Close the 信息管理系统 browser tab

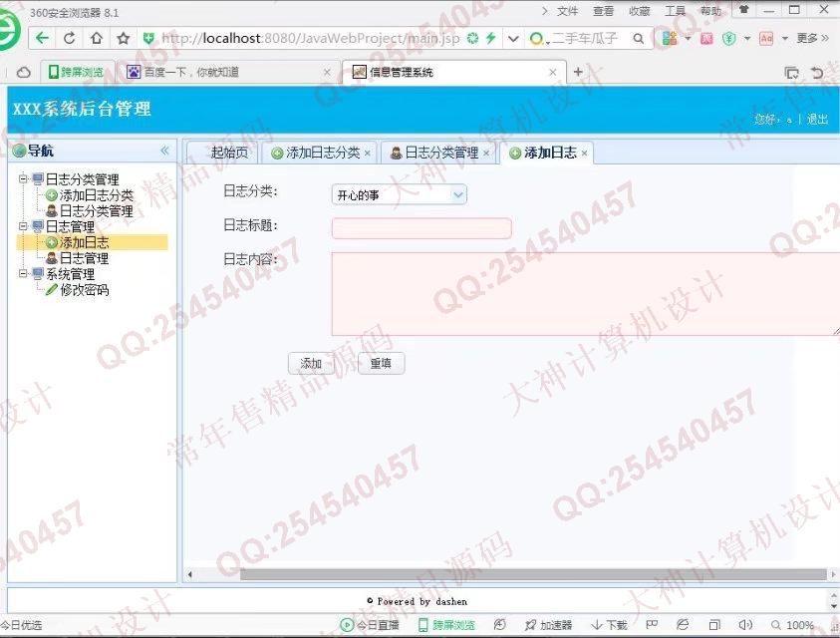coord(552,73)
